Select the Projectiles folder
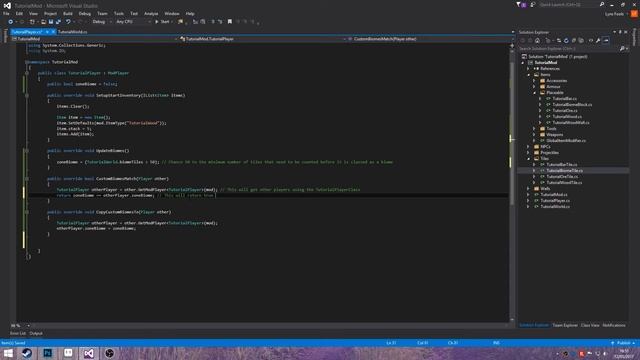Viewport: 640px width, 360px height. click(549, 153)
